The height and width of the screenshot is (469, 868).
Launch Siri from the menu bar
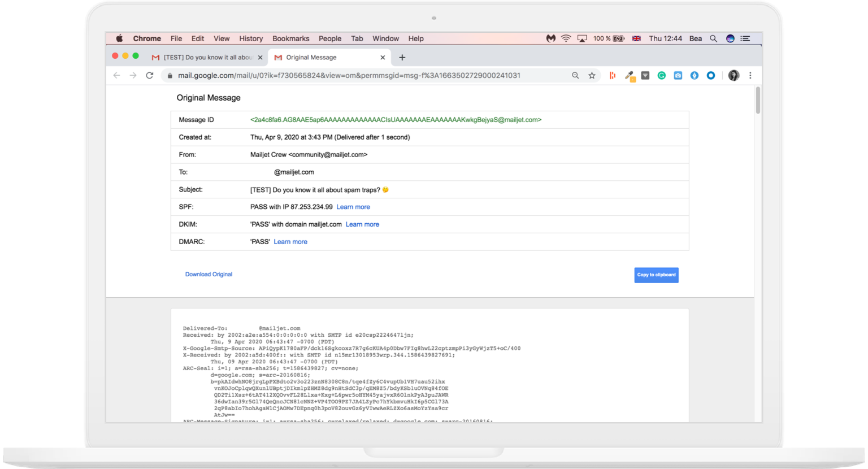[x=730, y=38]
